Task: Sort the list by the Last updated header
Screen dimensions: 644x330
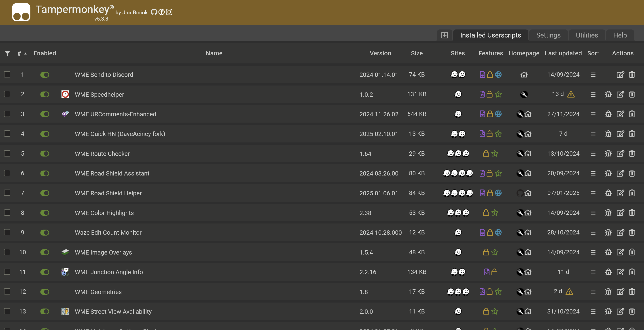Action: click(563, 53)
